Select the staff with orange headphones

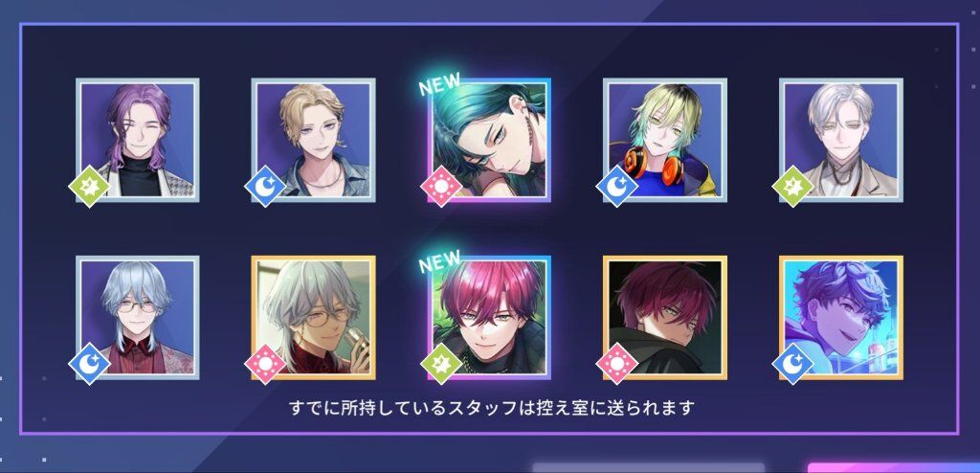point(665,140)
